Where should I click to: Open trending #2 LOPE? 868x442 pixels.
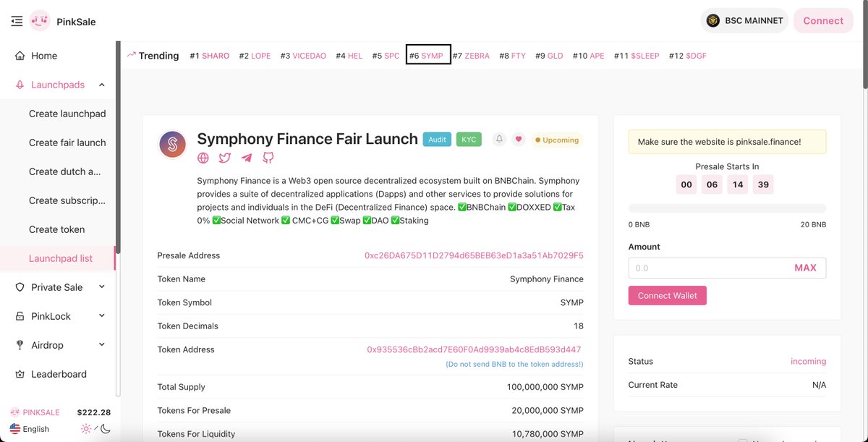255,56
